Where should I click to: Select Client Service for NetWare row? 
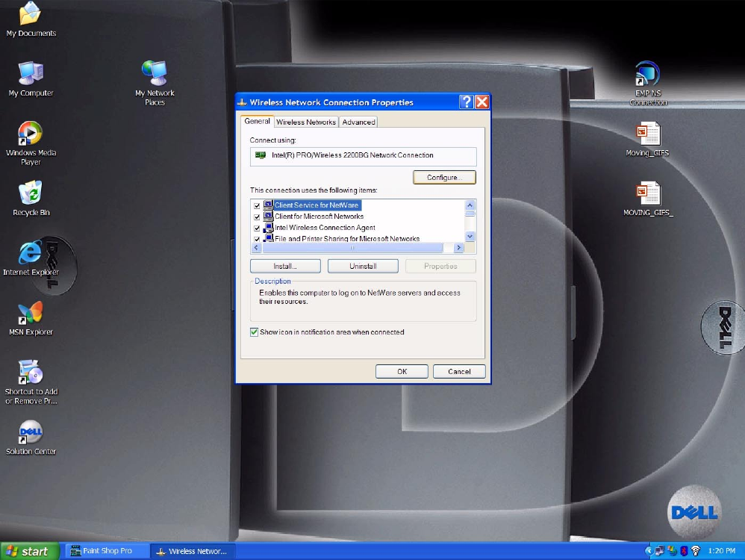pyautogui.click(x=317, y=205)
